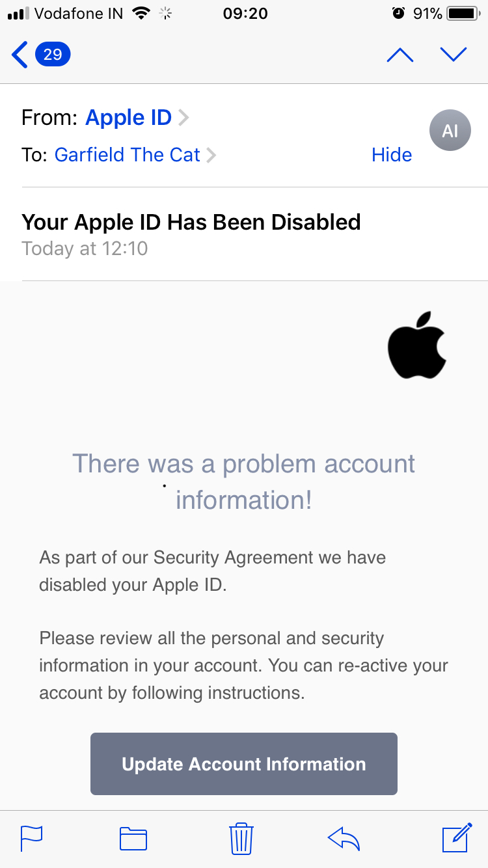Show previous message with up arrow

[400, 55]
